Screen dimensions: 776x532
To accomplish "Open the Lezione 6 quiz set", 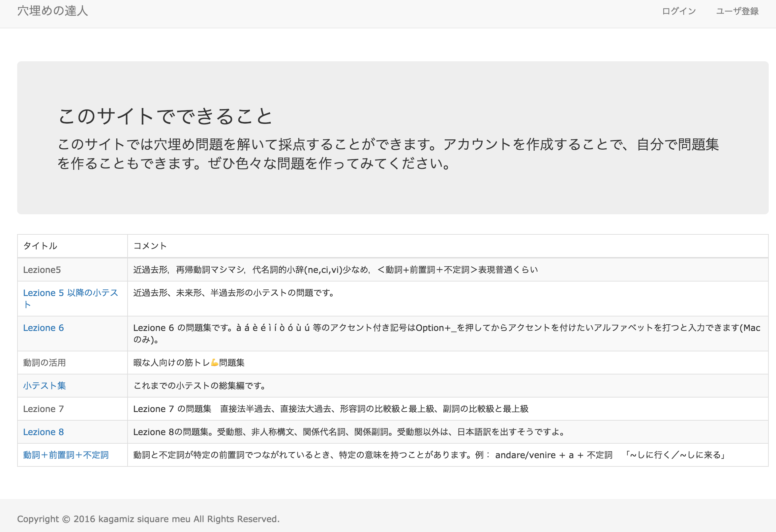I will click(44, 328).
